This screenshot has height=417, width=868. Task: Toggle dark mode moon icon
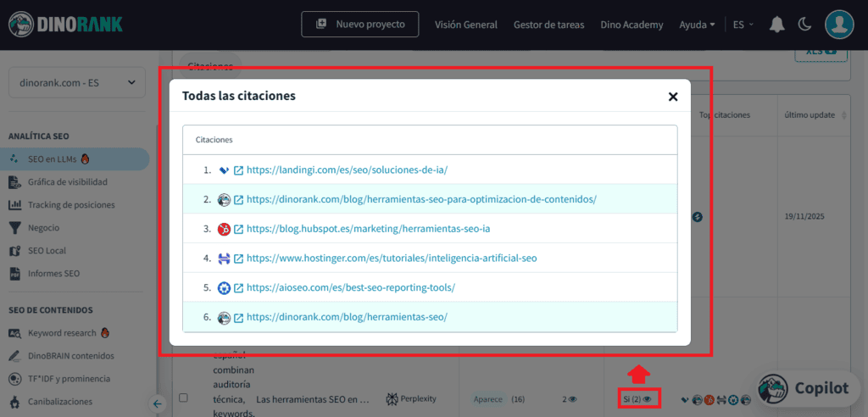(x=804, y=25)
